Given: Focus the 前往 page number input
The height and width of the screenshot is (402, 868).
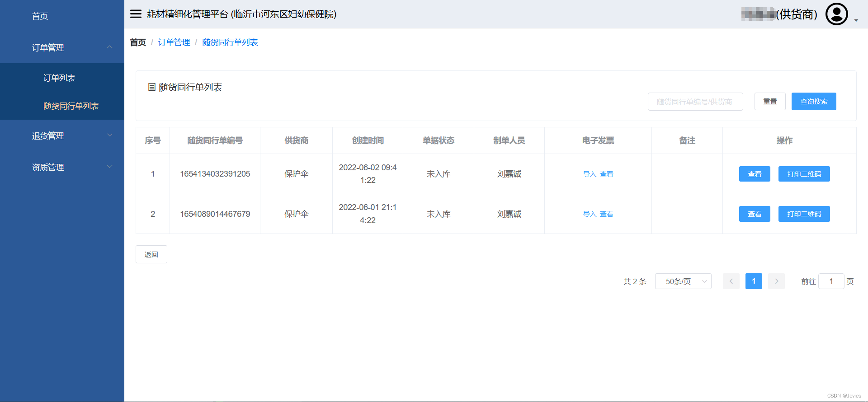Looking at the screenshot, I should click(x=831, y=281).
